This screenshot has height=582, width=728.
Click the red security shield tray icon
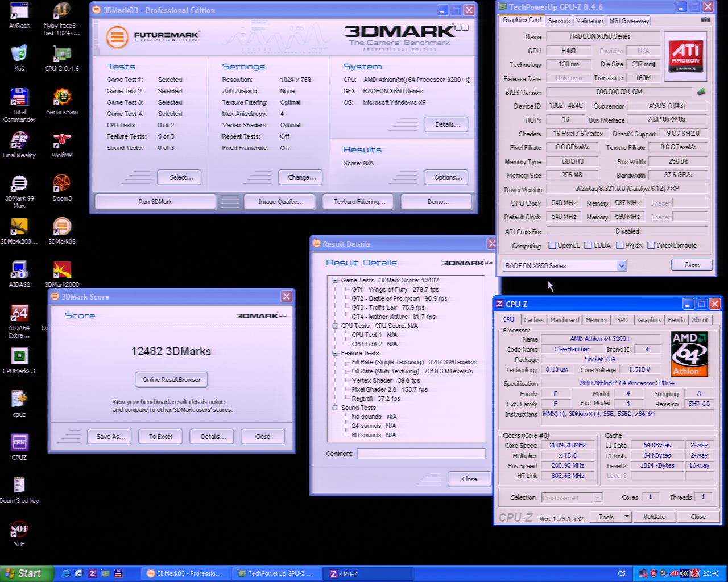pyautogui.click(x=653, y=573)
